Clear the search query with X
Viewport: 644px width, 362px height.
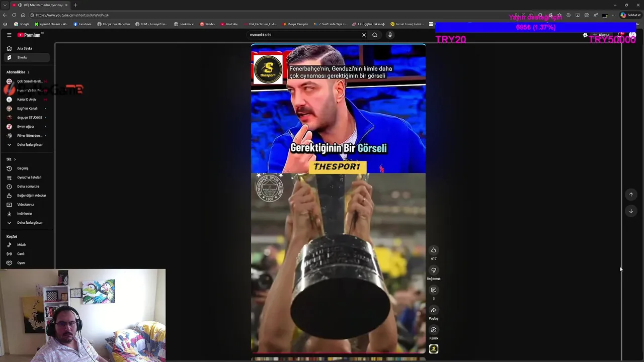click(x=364, y=35)
